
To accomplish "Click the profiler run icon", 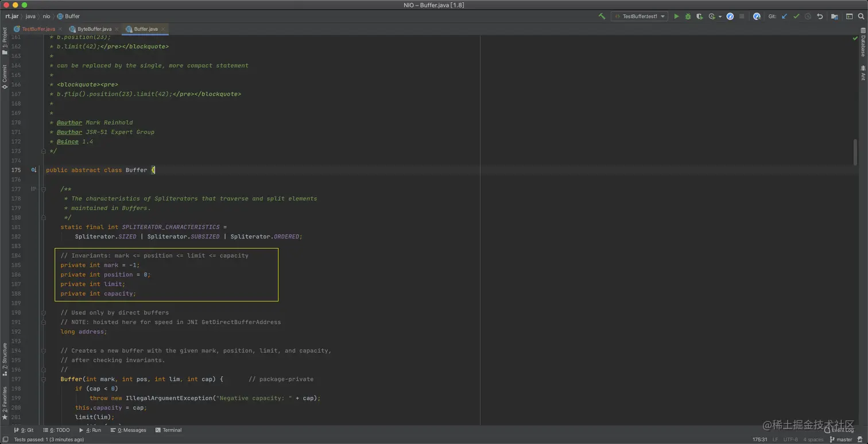I will (712, 17).
